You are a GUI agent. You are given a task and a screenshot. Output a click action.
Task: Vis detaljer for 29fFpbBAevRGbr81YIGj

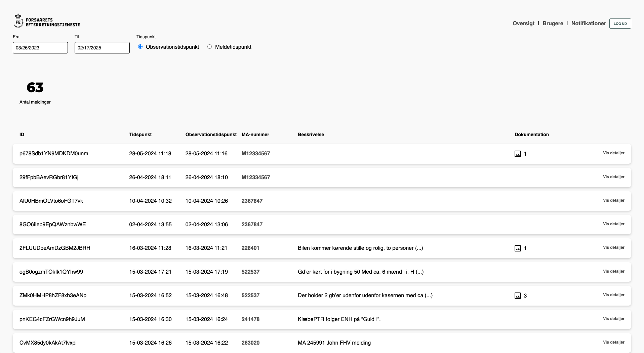[614, 177]
